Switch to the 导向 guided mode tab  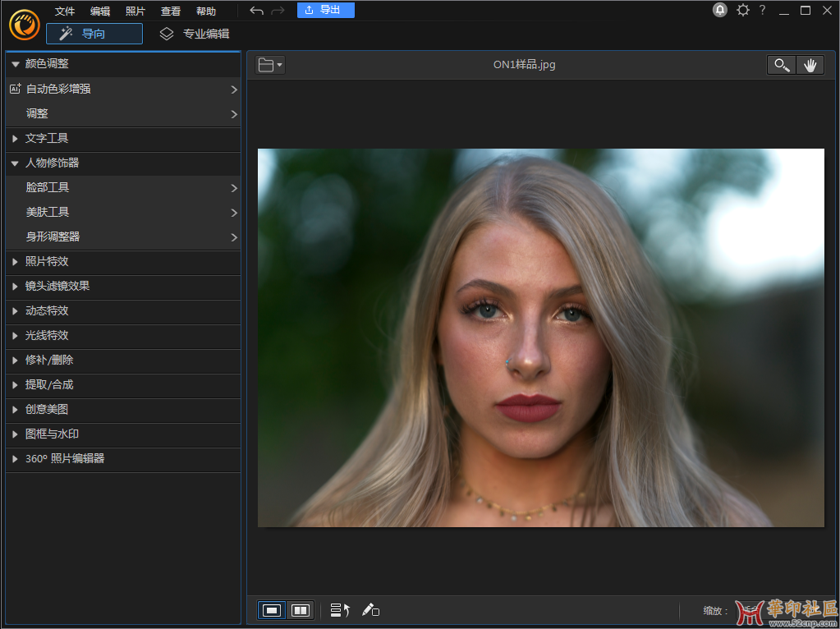pyautogui.click(x=94, y=34)
